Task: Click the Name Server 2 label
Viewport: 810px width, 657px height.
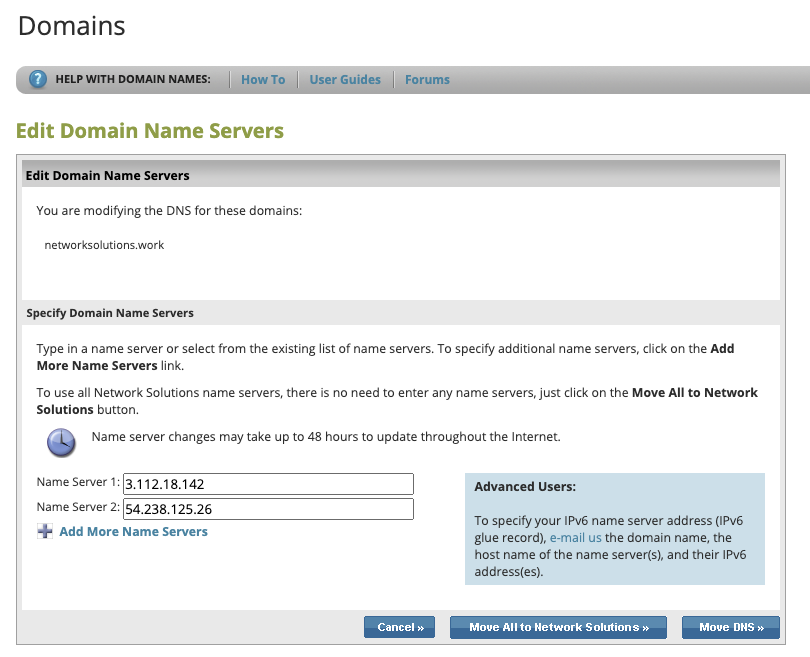Action: click(78, 508)
